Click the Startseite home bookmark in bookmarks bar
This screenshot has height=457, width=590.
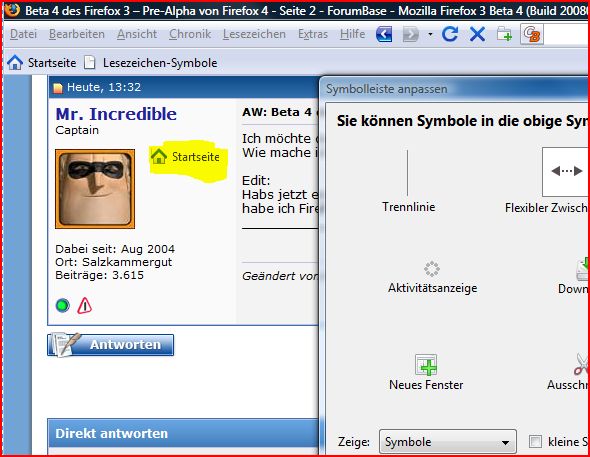(x=42, y=62)
